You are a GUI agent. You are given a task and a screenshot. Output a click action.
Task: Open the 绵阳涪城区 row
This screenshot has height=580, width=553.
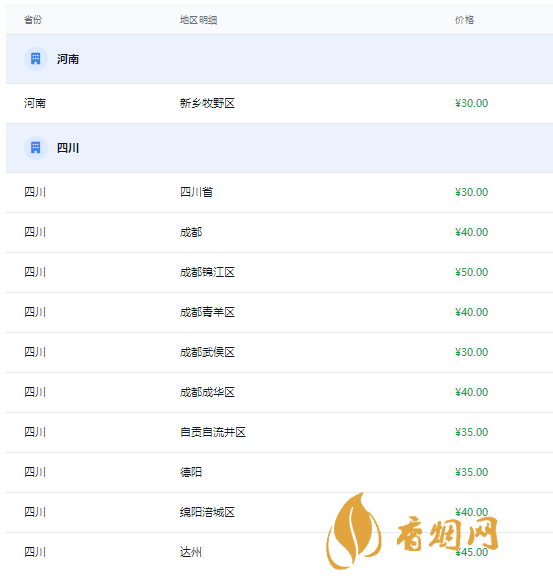(x=279, y=512)
